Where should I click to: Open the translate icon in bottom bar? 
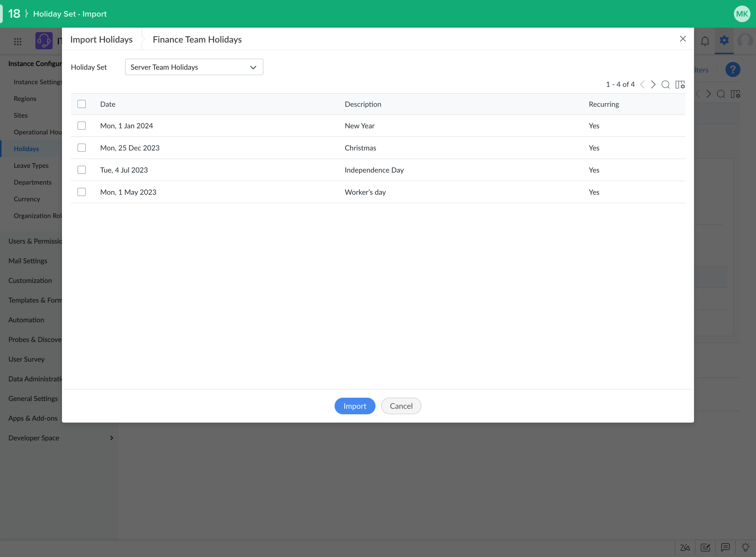[685, 547]
